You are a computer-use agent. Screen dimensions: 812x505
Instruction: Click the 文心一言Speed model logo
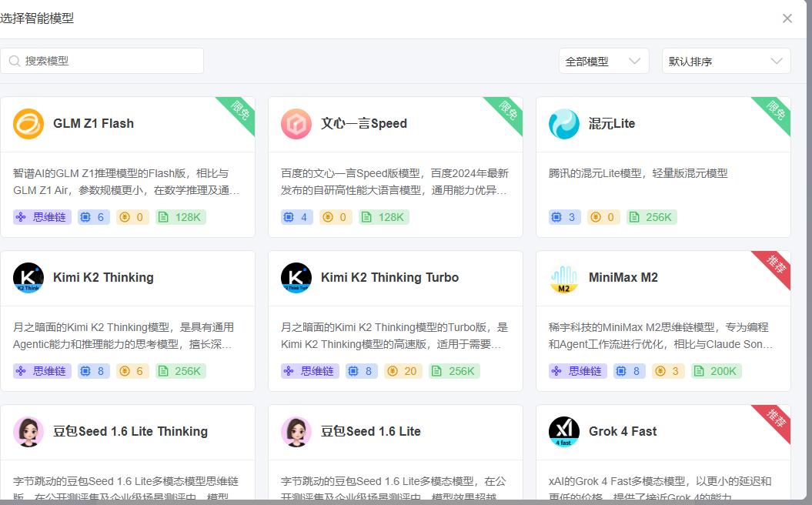[x=296, y=124]
